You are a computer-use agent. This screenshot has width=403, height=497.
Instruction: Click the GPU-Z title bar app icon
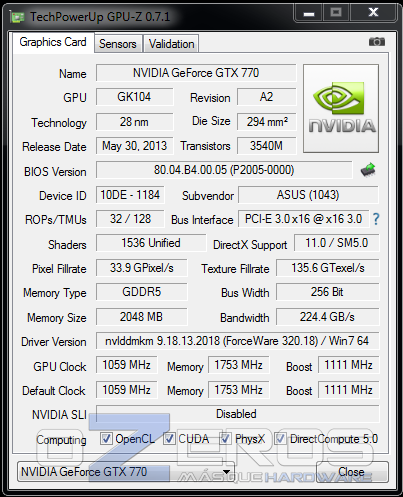point(17,17)
